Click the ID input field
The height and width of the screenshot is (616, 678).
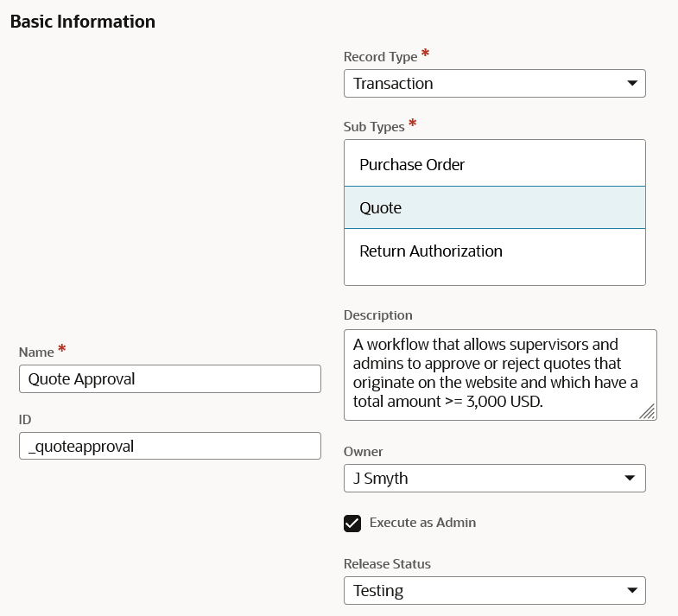(x=170, y=446)
